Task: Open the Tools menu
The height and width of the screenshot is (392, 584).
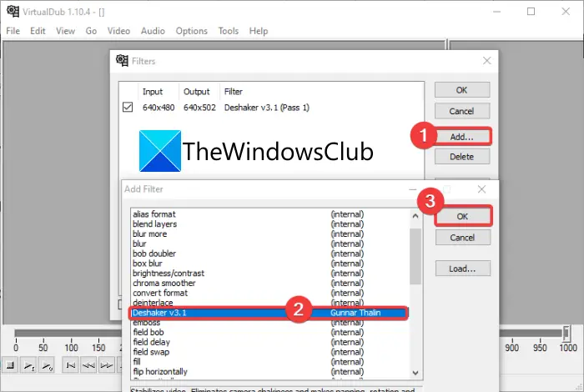Action: pyautogui.click(x=229, y=31)
